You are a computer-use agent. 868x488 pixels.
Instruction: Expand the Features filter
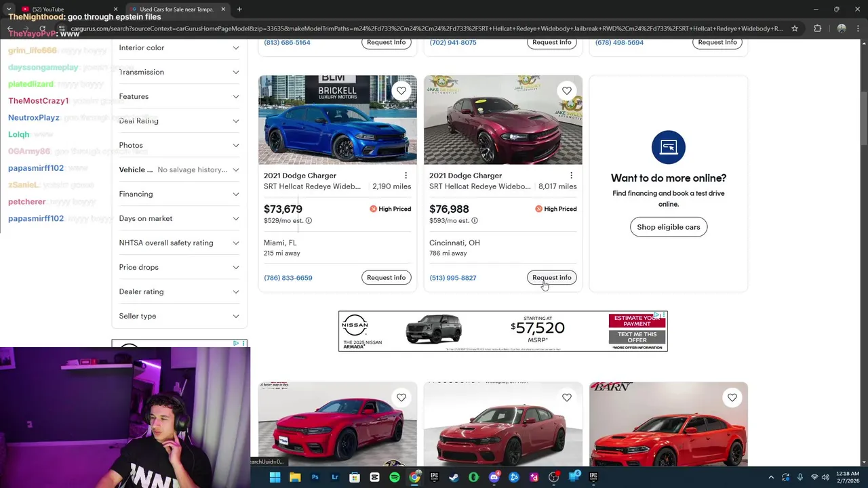[179, 96]
